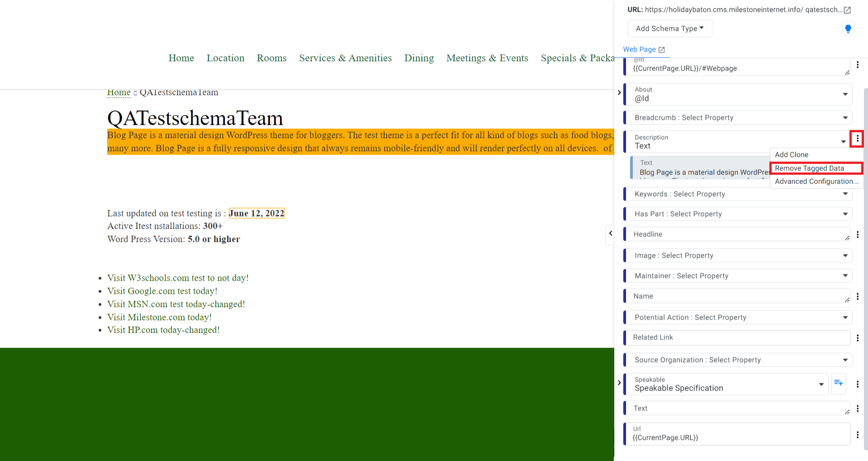Open the page URL external link icon
Screen dimensions: 868x461
pyautogui.click(x=847, y=10)
